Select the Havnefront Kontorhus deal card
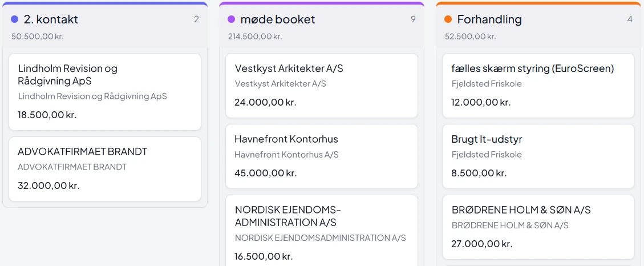 (322, 156)
